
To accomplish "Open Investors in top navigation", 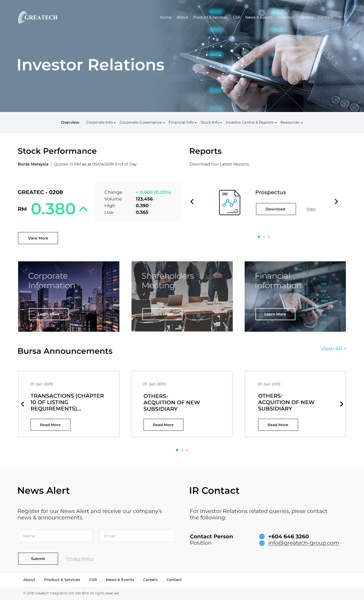I will tap(286, 17).
